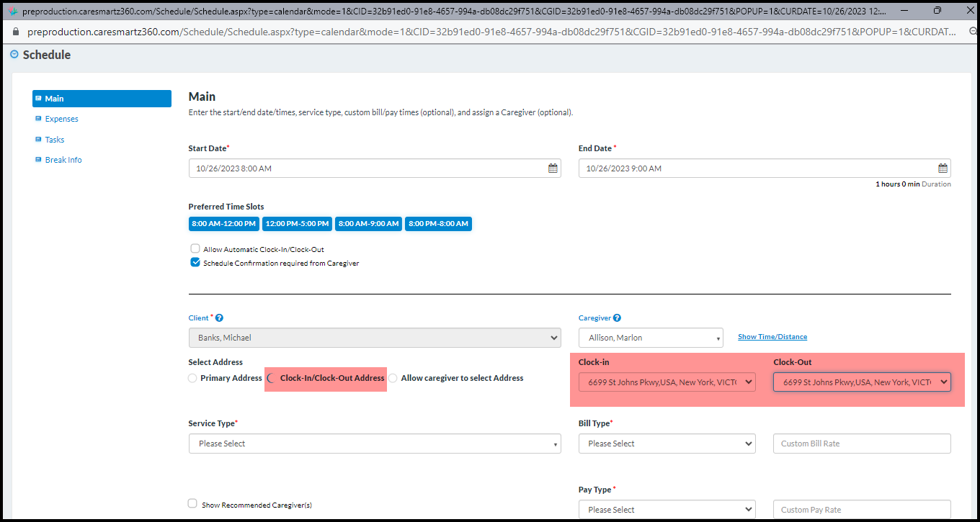Image resolution: width=980 pixels, height=522 pixels.
Task: Select the Primary Address radio option
Action: (x=192, y=378)
